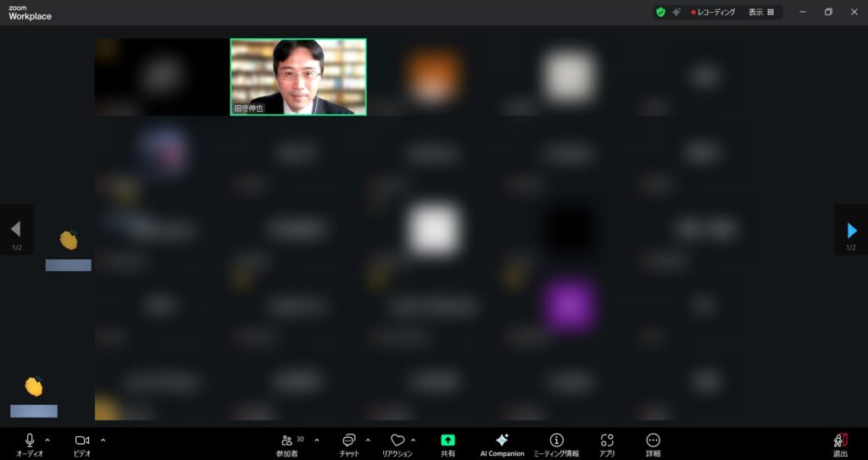Expand audio options chevron
This screenshot has height=460, width=868.
(x=47, y=440)
